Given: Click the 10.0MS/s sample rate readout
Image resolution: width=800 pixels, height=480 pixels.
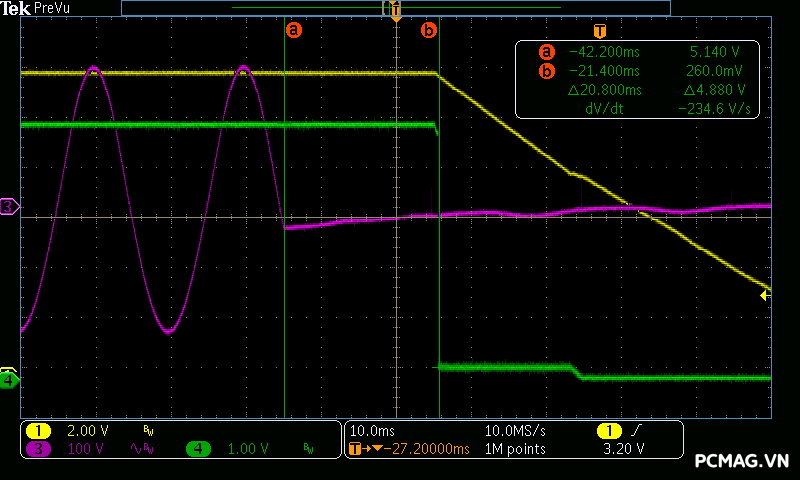Looking at the screenshot, I should click(x=515, y=431).
